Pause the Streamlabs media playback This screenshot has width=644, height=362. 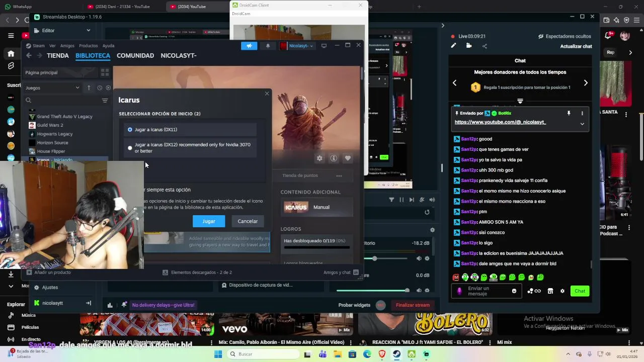click(x=401, y=200)
